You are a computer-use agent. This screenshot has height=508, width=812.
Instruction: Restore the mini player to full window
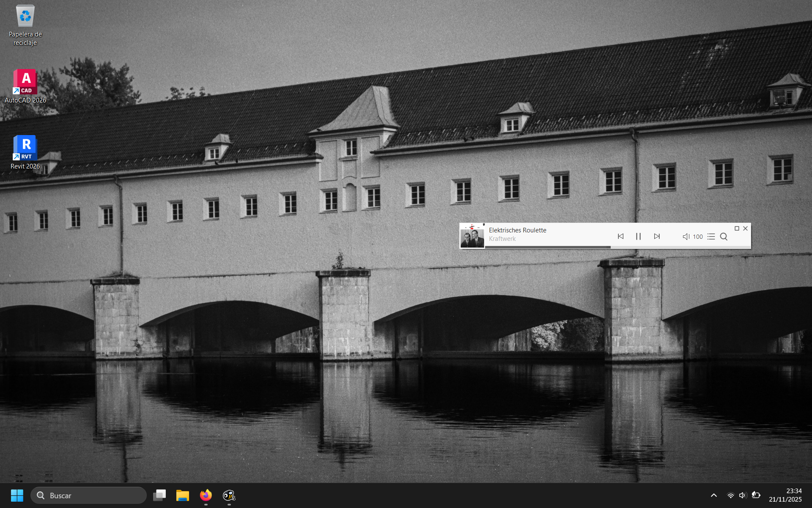(x=737, y=228)
